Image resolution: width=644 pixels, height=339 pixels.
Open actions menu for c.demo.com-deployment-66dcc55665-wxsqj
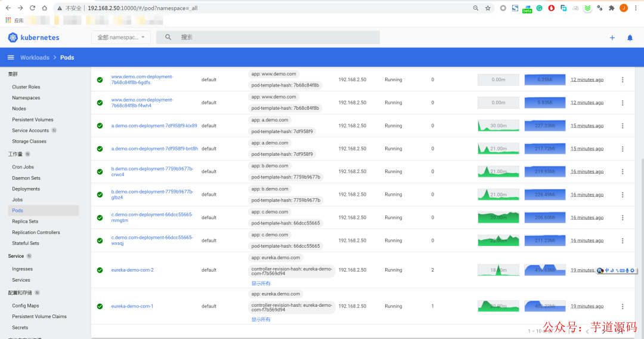(x=623, y=241)
